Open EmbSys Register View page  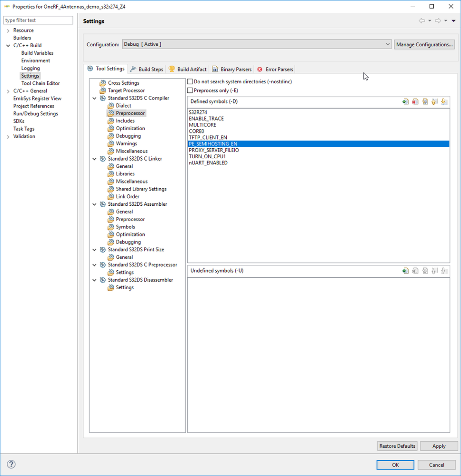[x=37, y=99]
